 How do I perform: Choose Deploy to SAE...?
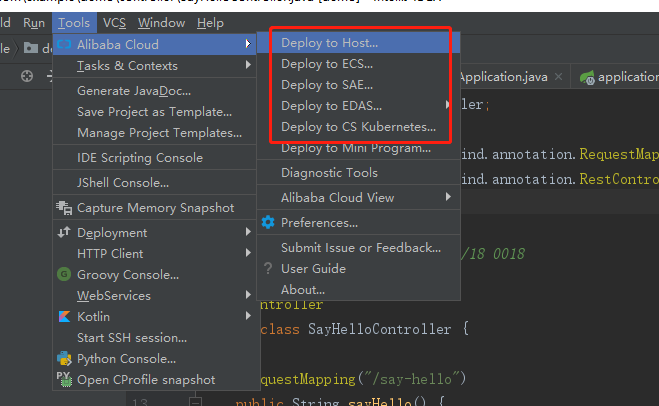coord(359,85)
